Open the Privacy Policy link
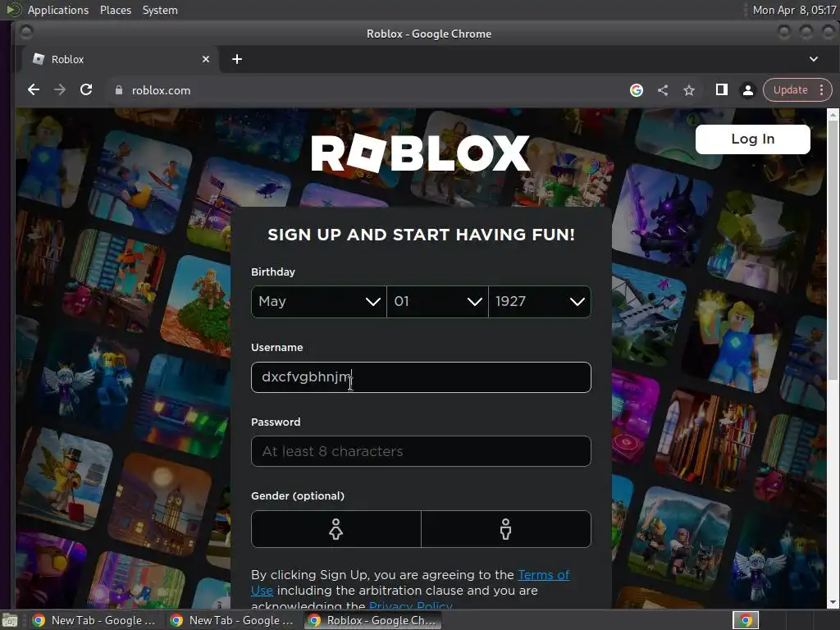This screenshot has width=840, height=630. pyautogui.click(x=410, y=605)
